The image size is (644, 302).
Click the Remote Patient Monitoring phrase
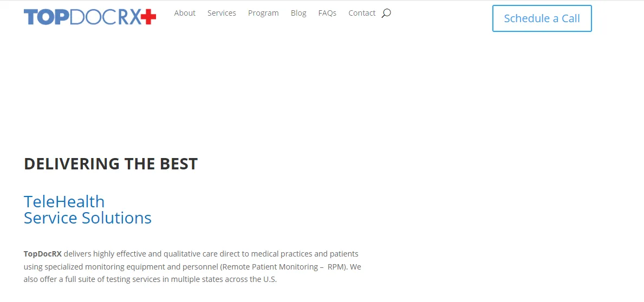[x=270, y=267]
